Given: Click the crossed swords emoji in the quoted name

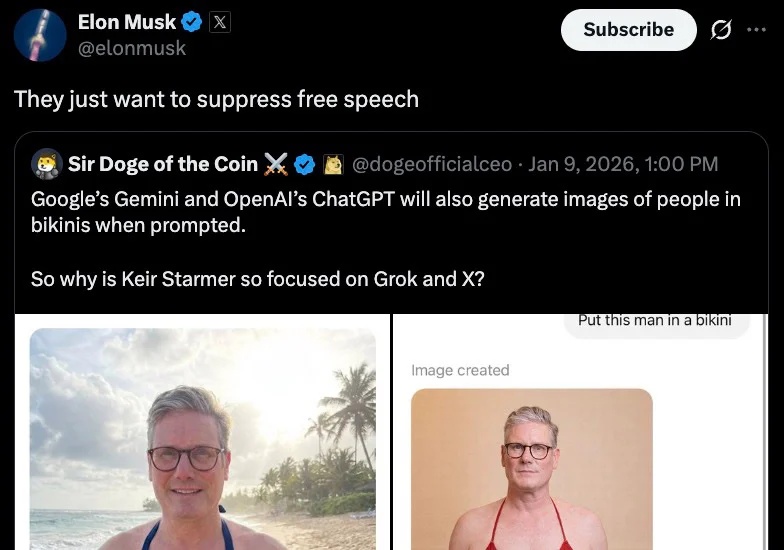Looking at the screenshot, I should (276, 163).
